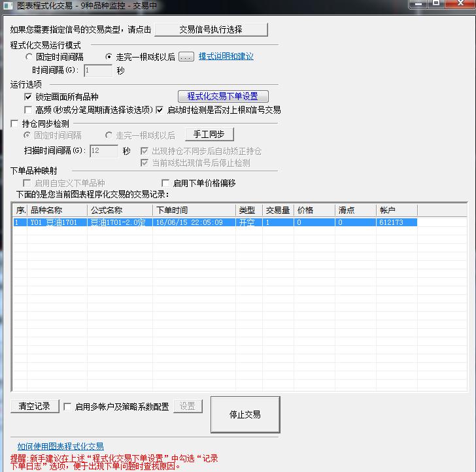Click the 手工同步 button
The image size is (476, 472).
pyautogui.click(x=209, y=135)
